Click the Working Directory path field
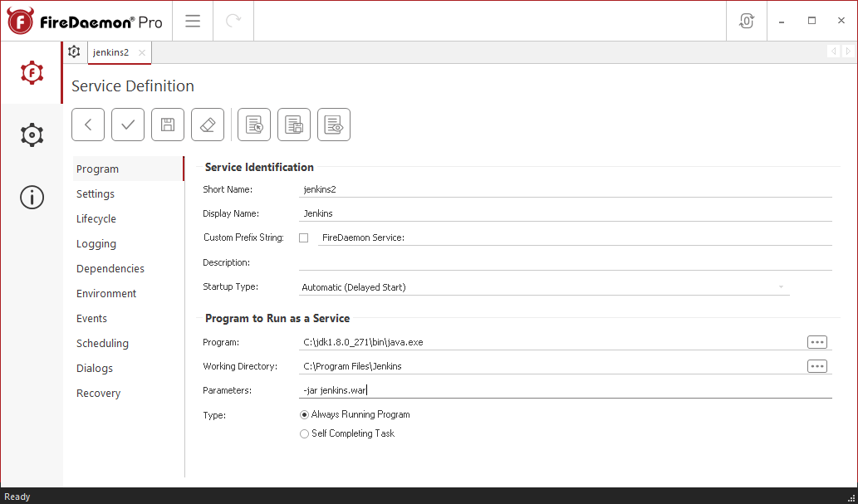This screenshot has height=504, width=858. pyautogui.click(x=552, y=366)
